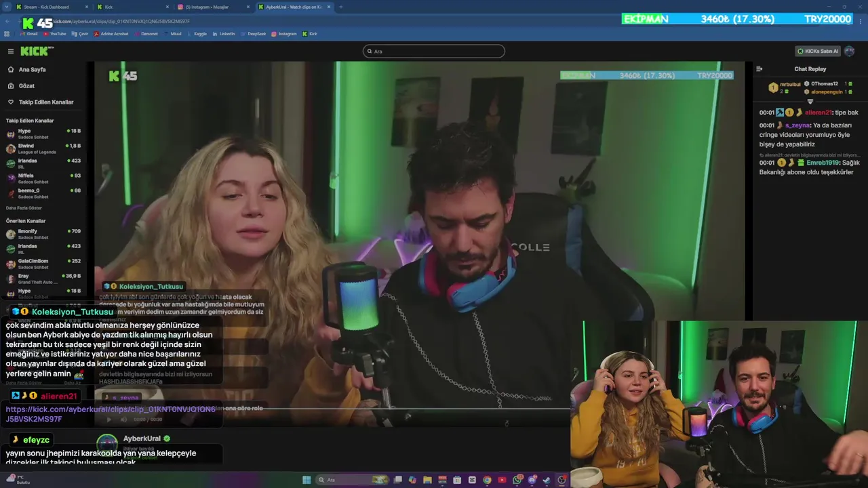The image size is (868, 488).
Task: Open Elwind channel in sidebar
Action: coord(43,148)
